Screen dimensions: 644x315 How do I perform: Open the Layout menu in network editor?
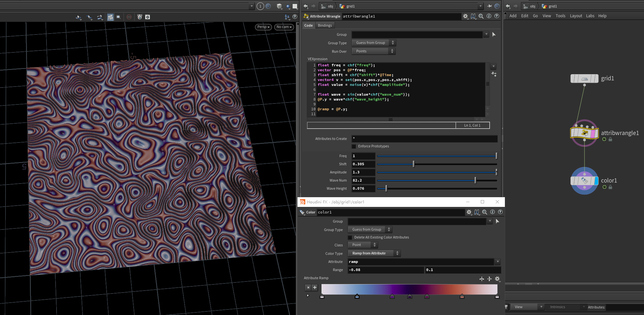click(576, 16)
